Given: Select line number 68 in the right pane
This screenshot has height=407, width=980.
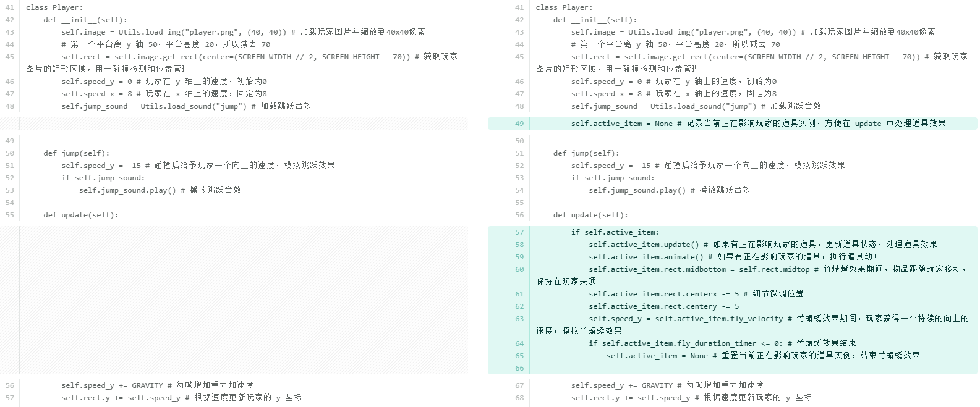Looking at the screenshot, I should pos(519,398).
